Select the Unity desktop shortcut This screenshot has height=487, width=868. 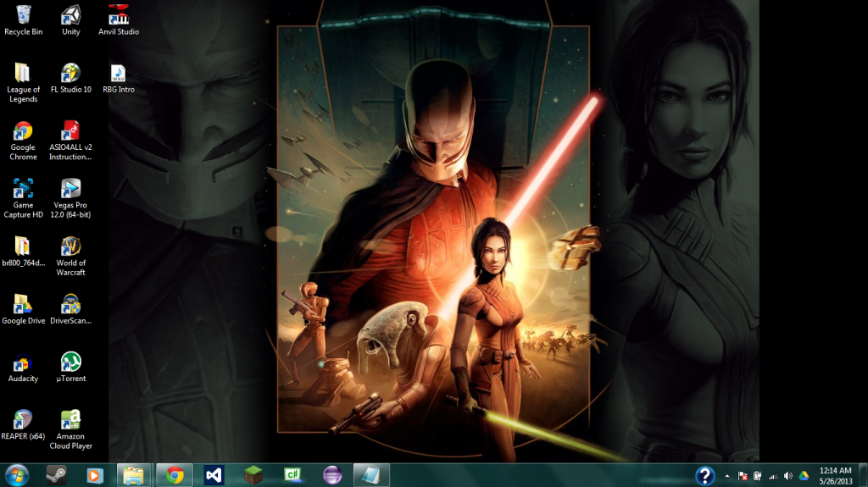(x=71, y=20)
